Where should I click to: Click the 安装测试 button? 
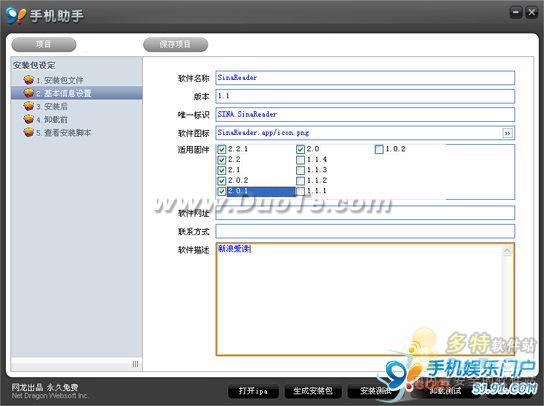(x=376, y=391)
